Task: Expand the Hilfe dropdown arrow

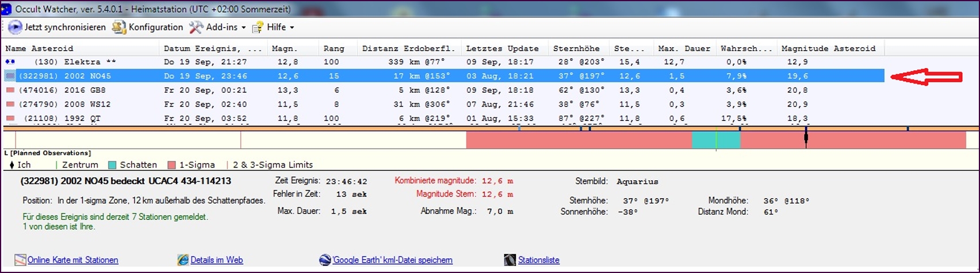Action: tap(292, 28)
